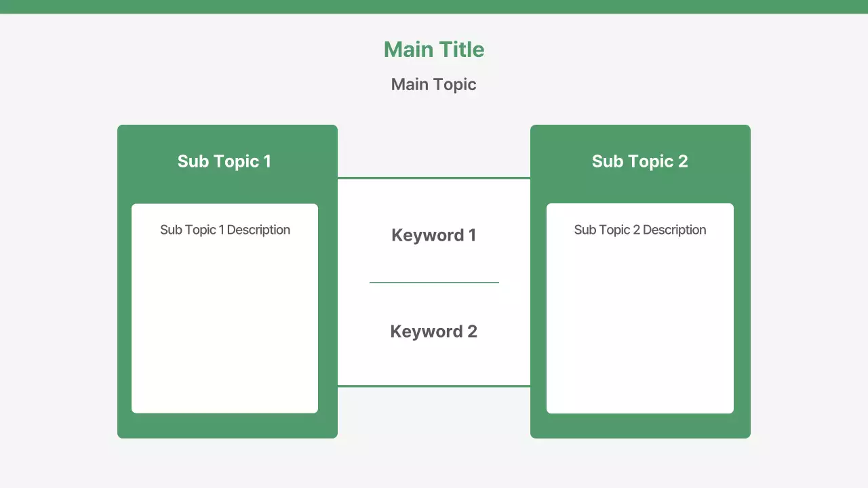Select the green bottom edge of Sub Topic 1 card

pyautogui.click(x=227, y=426)
